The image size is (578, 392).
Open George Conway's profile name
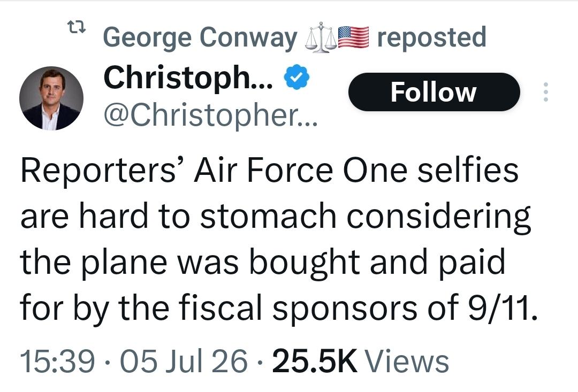point(200,37)
